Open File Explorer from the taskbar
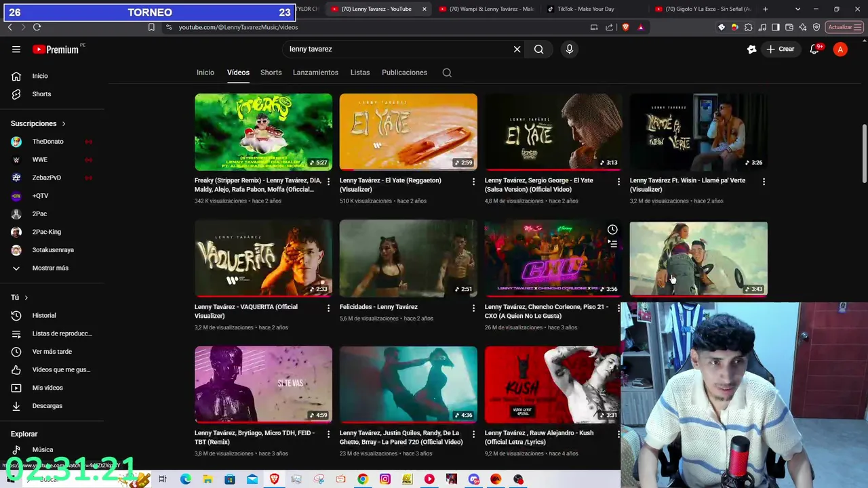868x488 pixels. (x=208, y=479)
